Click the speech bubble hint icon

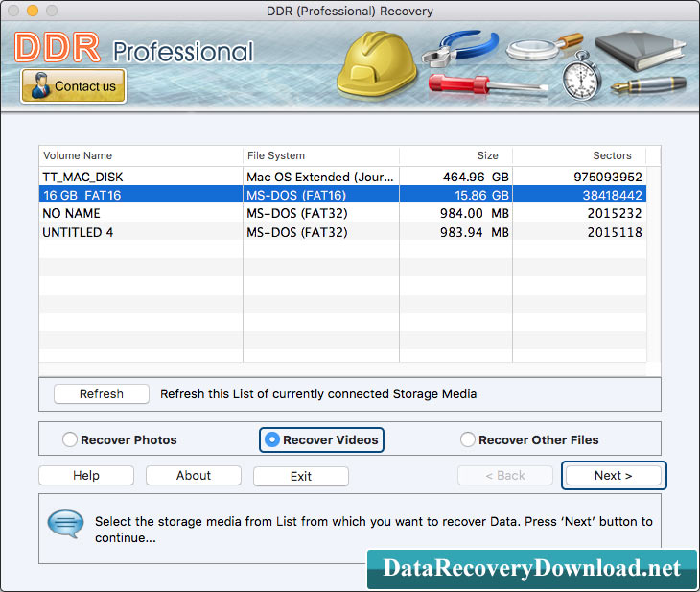[65, 524]
